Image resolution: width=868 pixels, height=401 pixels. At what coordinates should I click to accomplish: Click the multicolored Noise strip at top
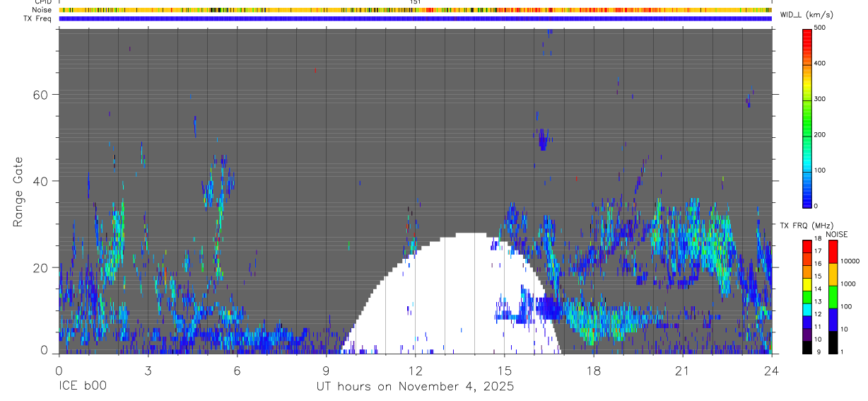coord(415,10)
